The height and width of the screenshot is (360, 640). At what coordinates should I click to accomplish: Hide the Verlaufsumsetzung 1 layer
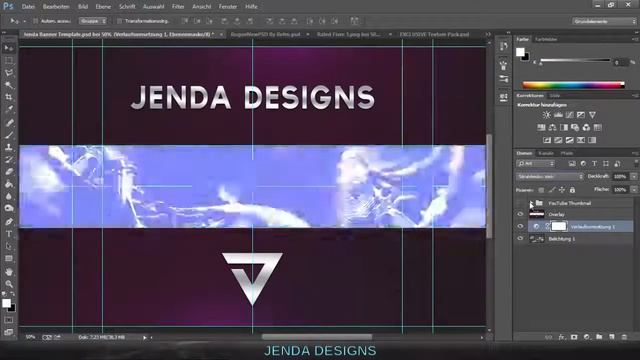[520, 227]
